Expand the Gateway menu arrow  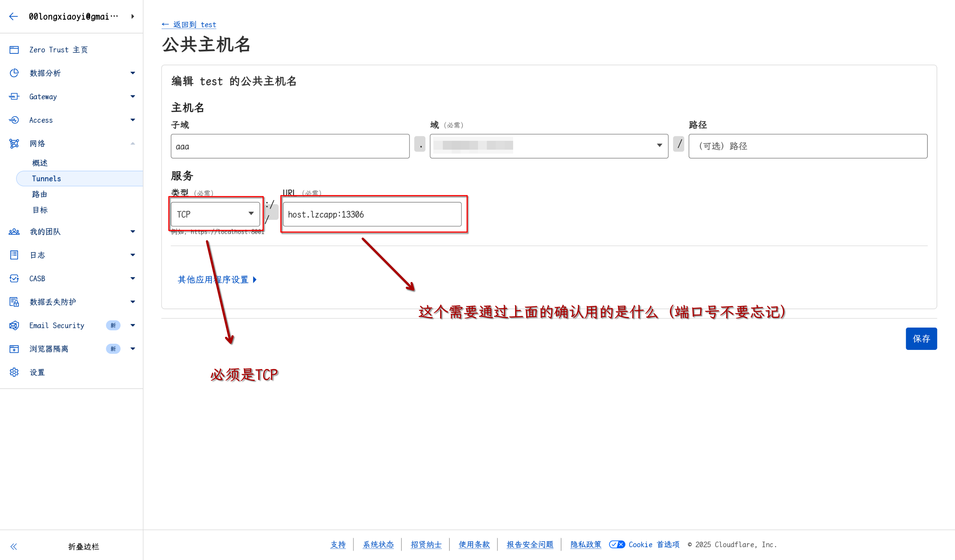pyautogui.click(x=133, y=97)
